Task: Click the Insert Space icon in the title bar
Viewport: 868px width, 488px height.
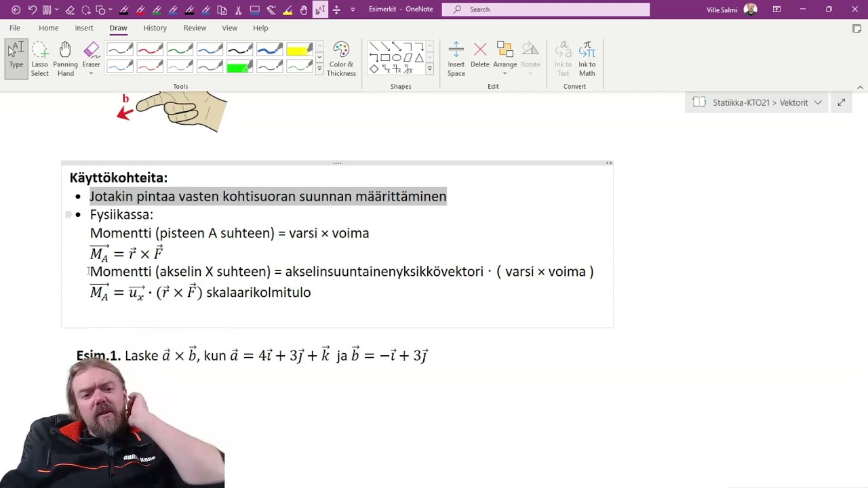Action: (336, 9)
